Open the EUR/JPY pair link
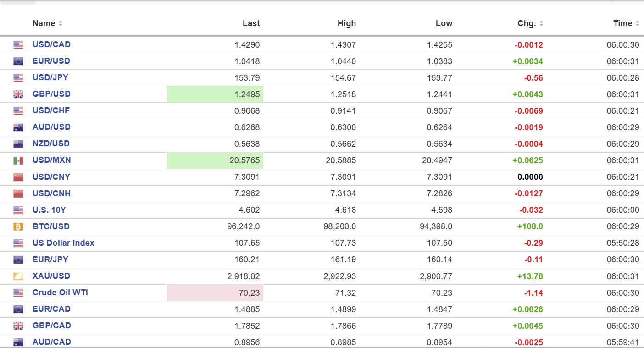 (50, 260)
